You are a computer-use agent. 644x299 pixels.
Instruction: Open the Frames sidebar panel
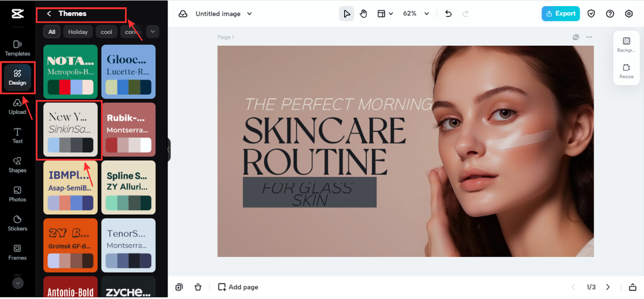point(18,252)
